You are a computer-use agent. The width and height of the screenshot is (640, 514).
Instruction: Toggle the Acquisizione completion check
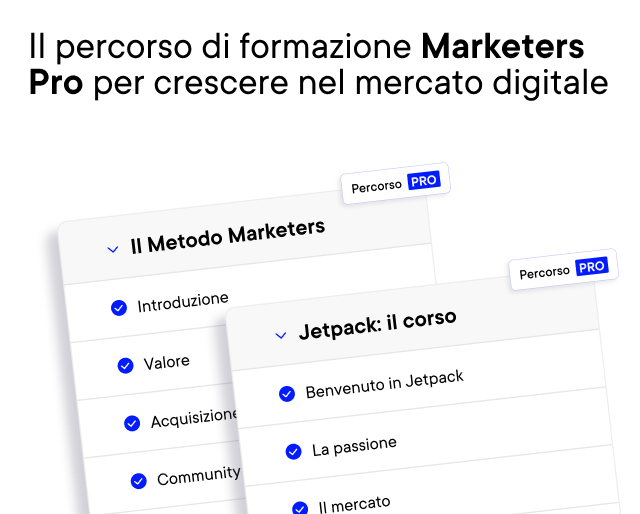click(132, 423)
